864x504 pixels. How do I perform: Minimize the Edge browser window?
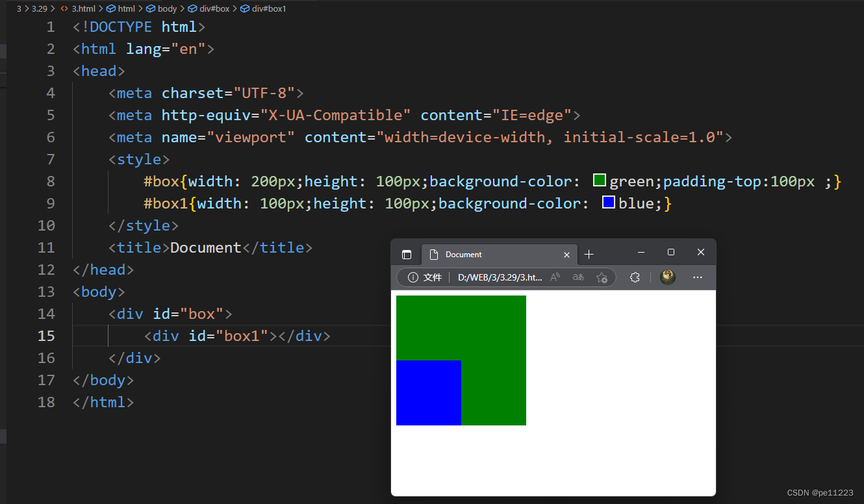[641, 252]
